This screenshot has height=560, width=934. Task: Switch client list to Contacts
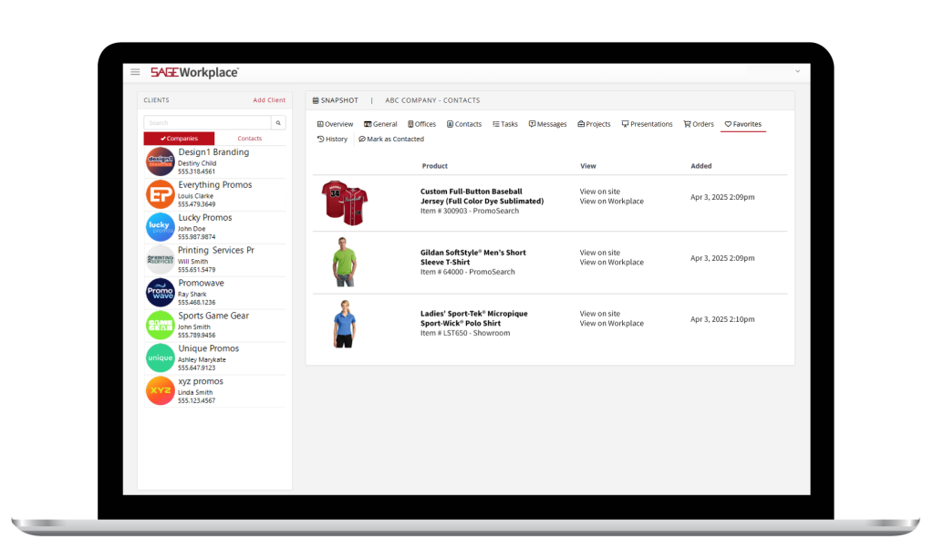click(x=249, y=139)
